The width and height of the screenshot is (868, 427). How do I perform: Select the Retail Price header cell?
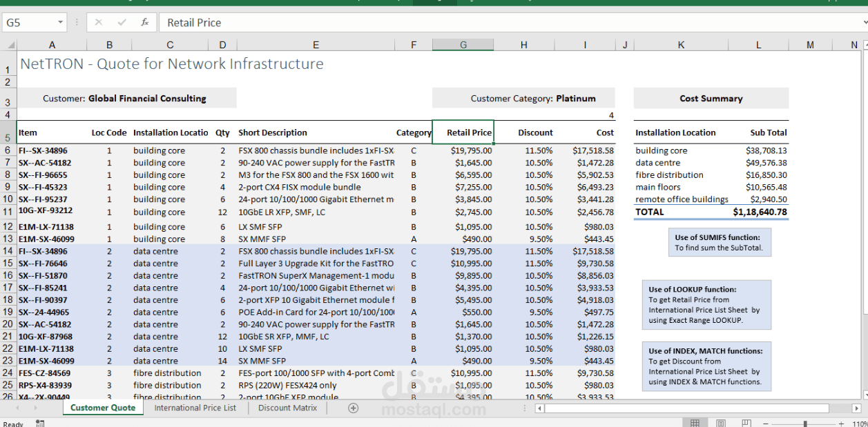point(463,132)
